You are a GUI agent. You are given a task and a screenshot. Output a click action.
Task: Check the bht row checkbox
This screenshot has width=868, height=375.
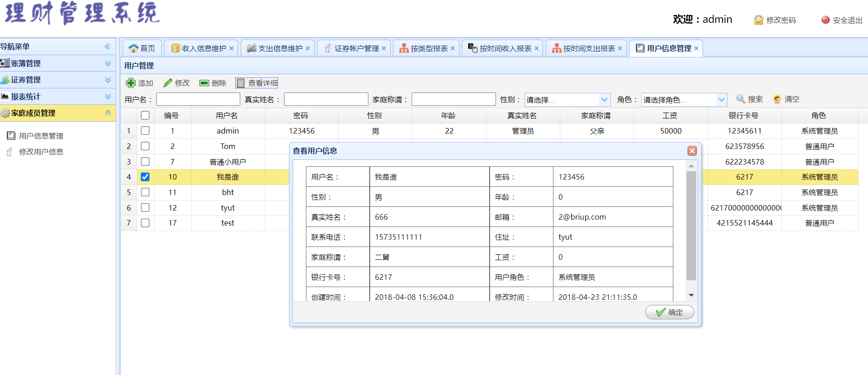(145, 192)
